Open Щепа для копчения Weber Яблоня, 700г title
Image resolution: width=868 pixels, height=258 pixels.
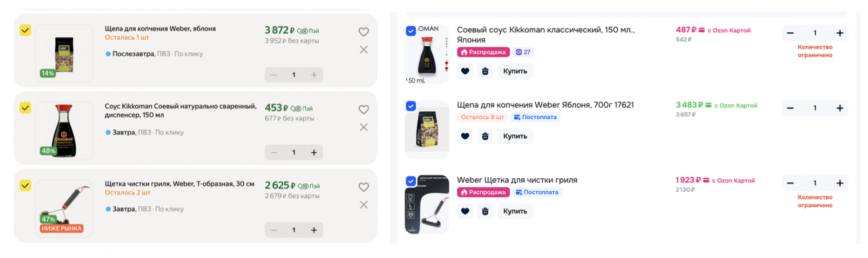[545, 105]
